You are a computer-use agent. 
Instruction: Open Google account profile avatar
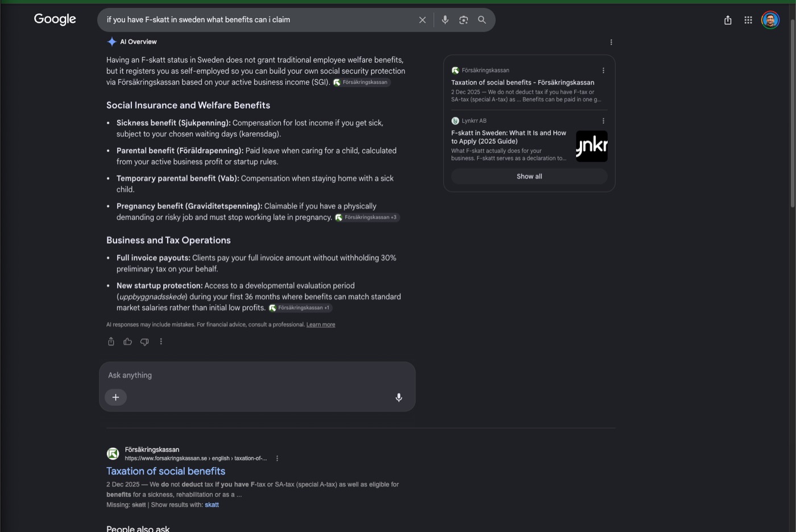[x=770, y=20]
